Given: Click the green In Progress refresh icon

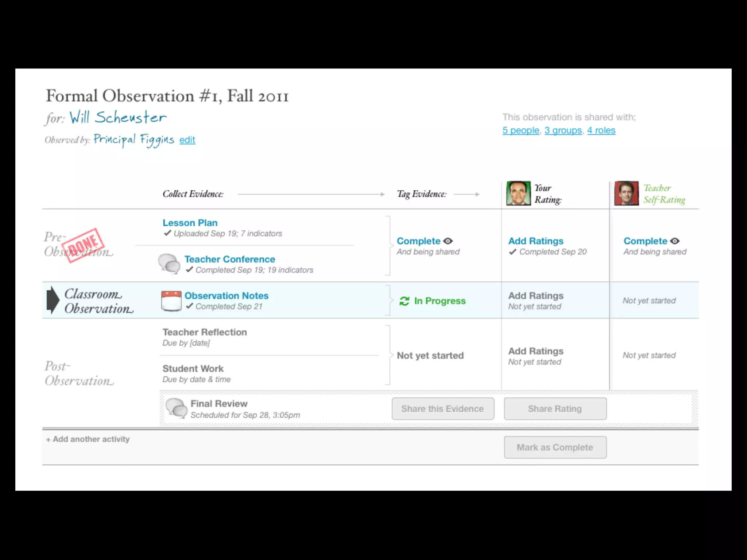Looking at the screenshot, I should (x=404, y=301).
